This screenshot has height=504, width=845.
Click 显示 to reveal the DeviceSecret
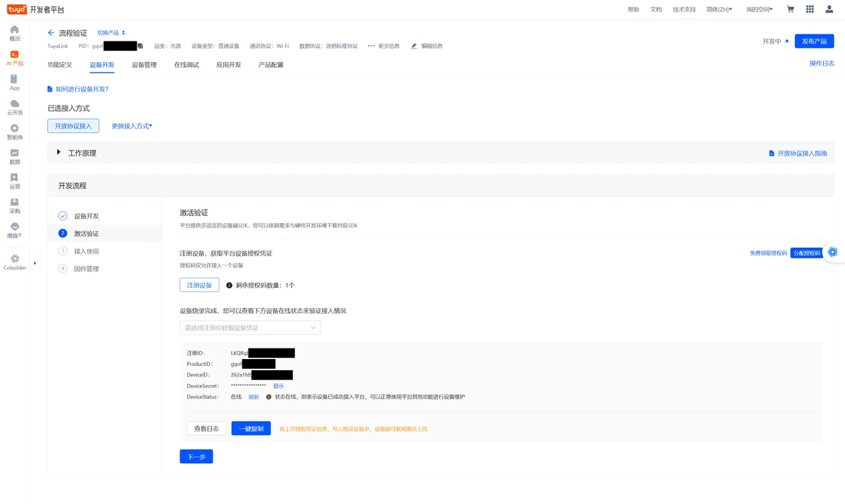279,386
